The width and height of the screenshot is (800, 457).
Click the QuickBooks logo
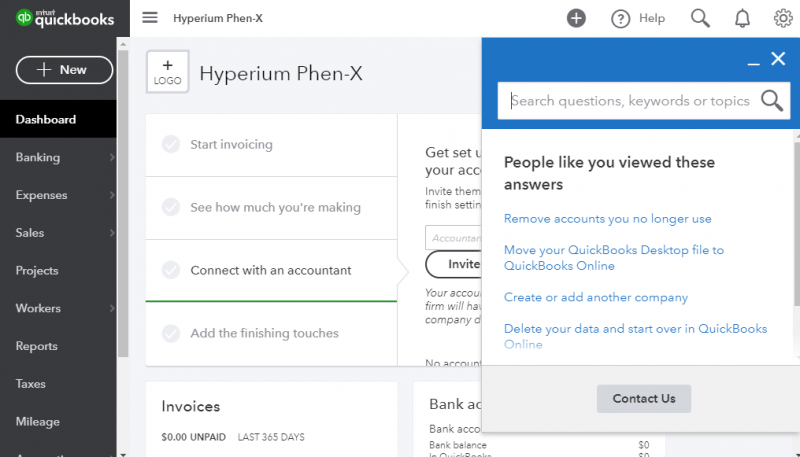pos(65,18)
